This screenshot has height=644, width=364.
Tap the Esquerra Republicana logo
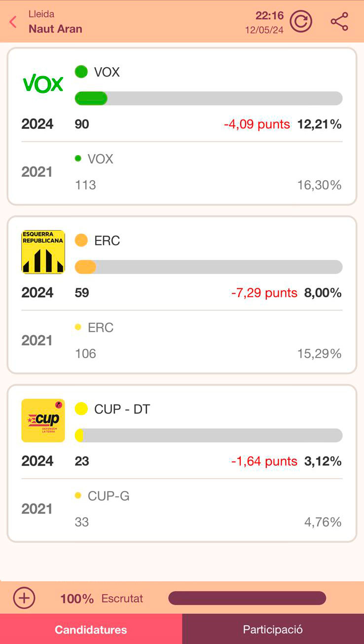[43, 252]
